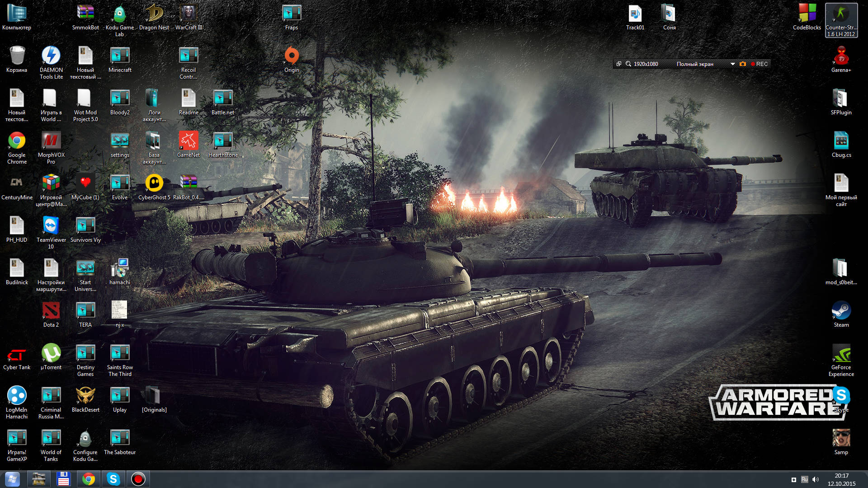
Task: Open RakBot_0.4 archive icon
Action: [189, 187]
